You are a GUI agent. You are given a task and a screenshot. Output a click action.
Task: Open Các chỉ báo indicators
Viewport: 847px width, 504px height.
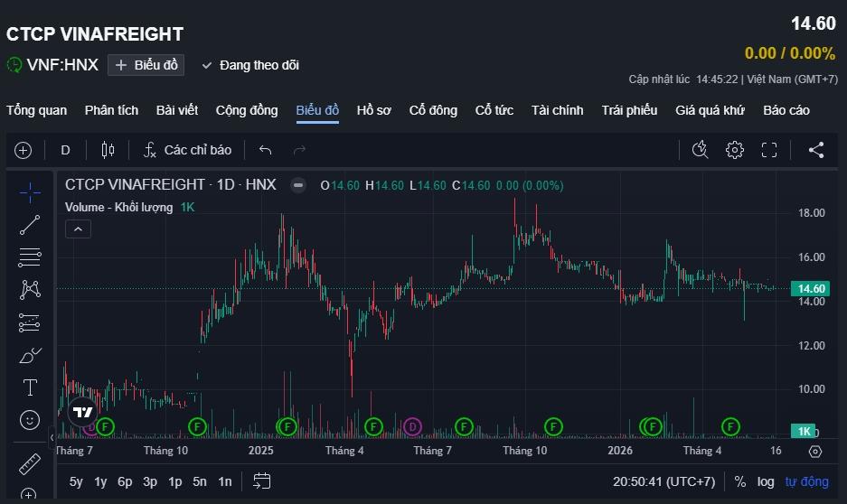coord(187,150)
